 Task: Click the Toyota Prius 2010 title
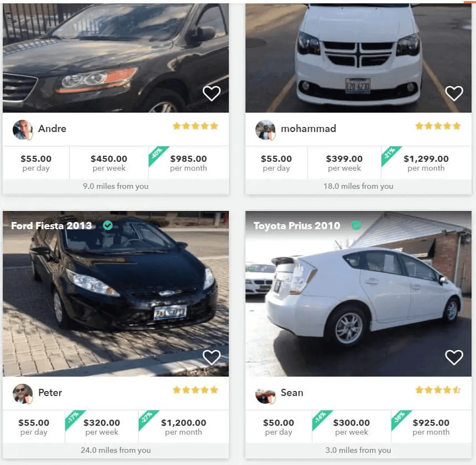pos(296,225)
